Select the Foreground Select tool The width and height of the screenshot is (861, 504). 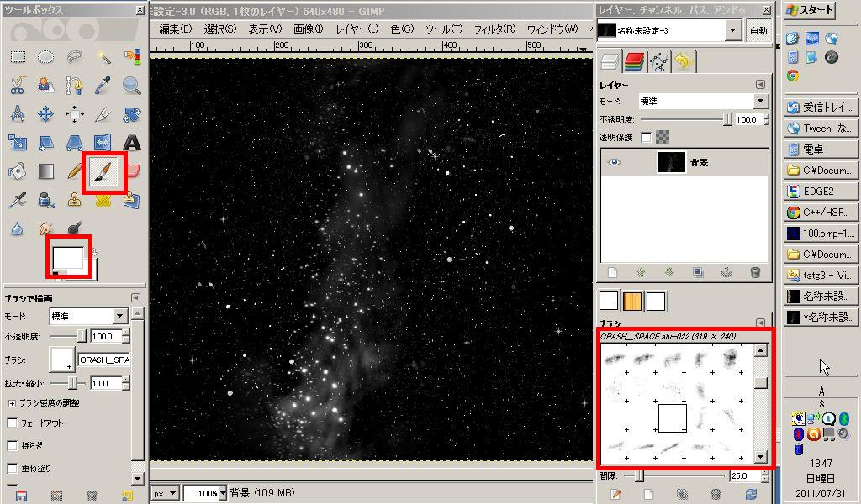(45, 85)
